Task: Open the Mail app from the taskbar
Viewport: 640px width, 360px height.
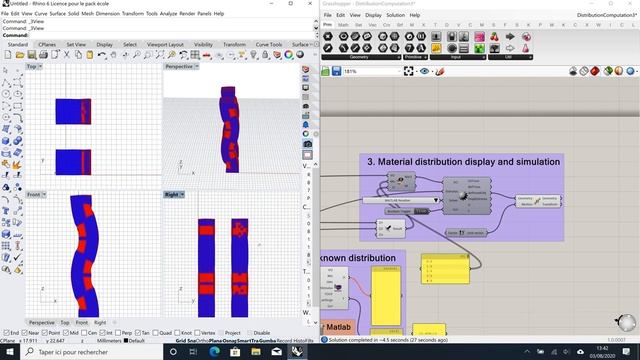Action: point(276,351)
